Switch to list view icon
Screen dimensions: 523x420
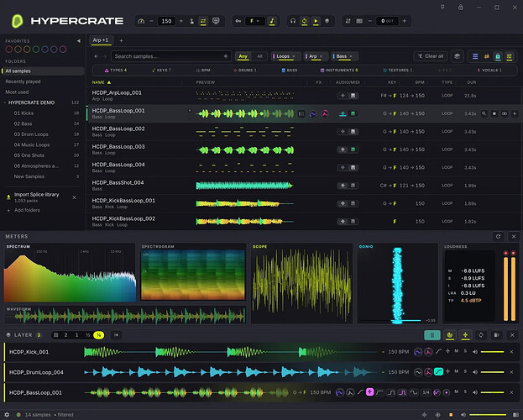pos(475,56)
